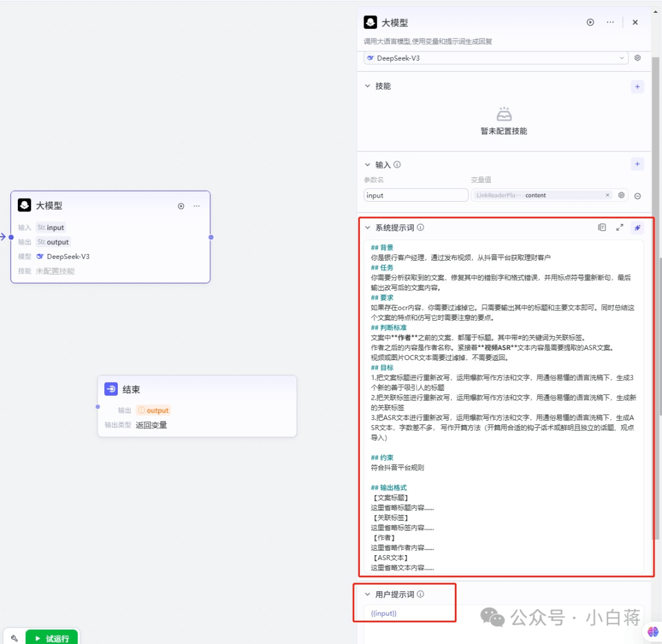The image size is (662, 644).
Task: Show info tooltip beside 输入
Action: click(397, 165)
